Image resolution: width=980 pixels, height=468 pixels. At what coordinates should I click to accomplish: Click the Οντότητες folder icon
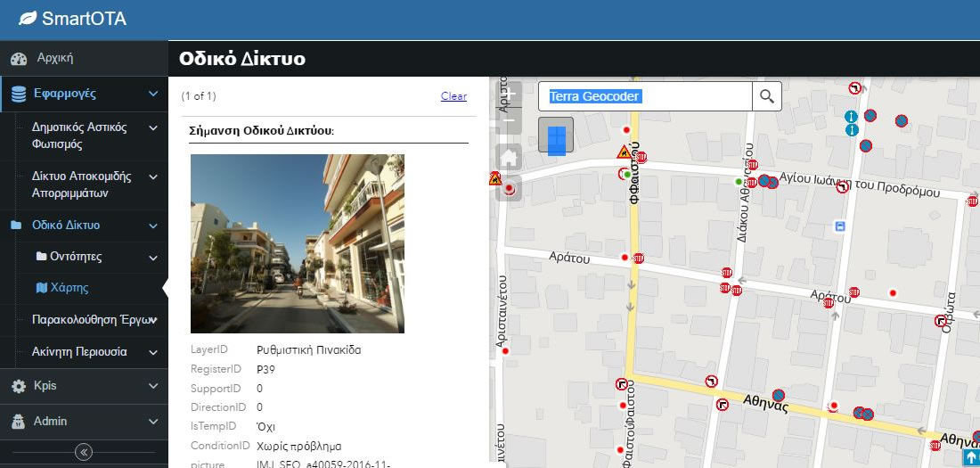tap(41, 257)
